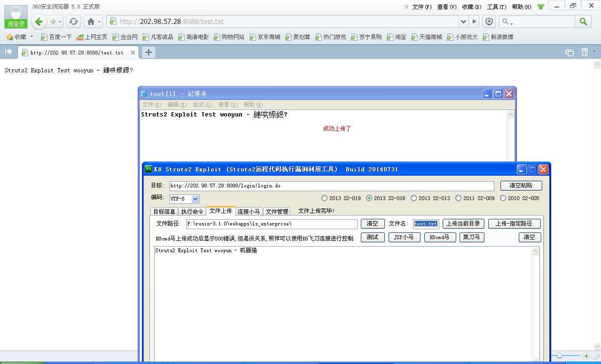Screen dimensions: 601x364
Task: Open the 编码 UTF-8 dropdown
Action: (x=195, y=199)
